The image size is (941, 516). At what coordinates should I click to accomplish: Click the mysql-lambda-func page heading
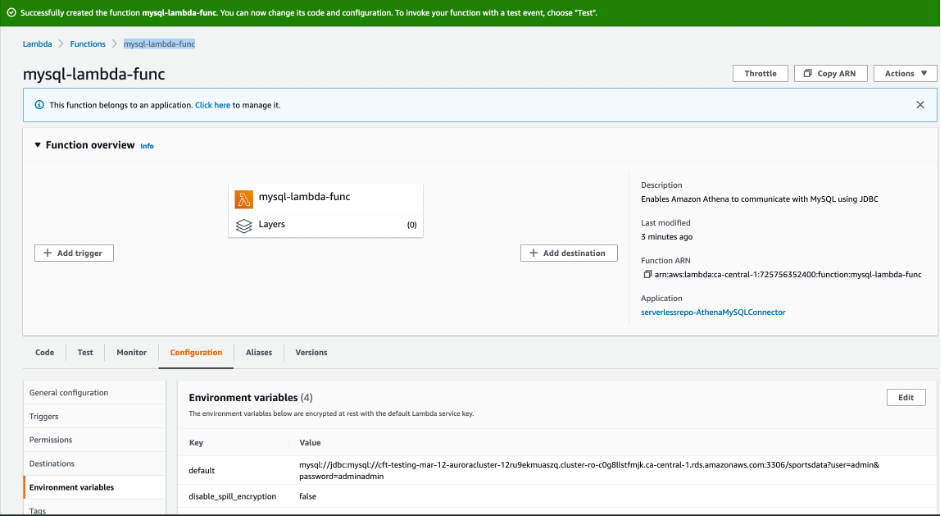pyautogui.click(x=94, y=74)
